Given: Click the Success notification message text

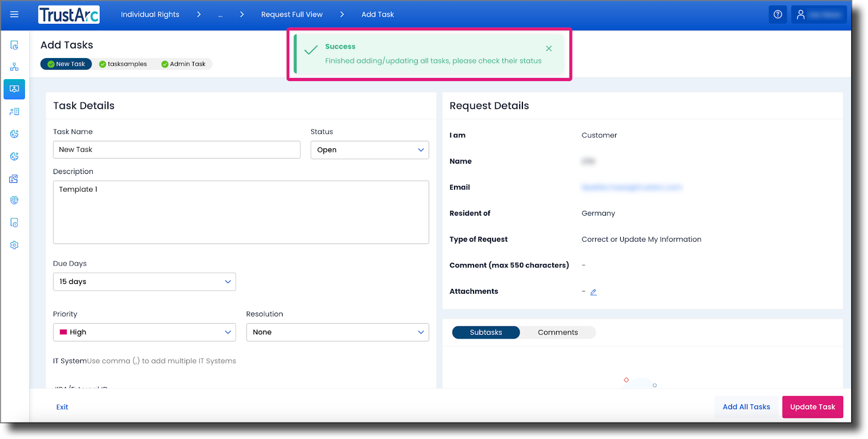Looking at the screenshot, I should 433,61.
